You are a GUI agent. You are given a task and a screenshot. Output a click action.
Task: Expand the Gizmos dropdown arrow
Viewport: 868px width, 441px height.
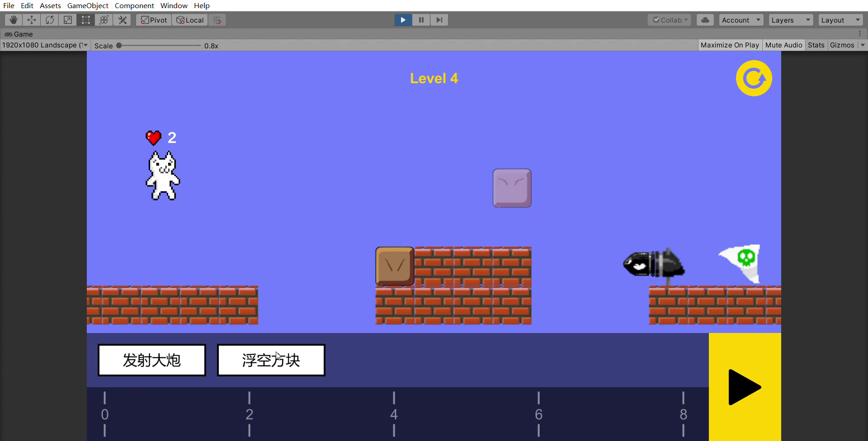coord(862,45)
